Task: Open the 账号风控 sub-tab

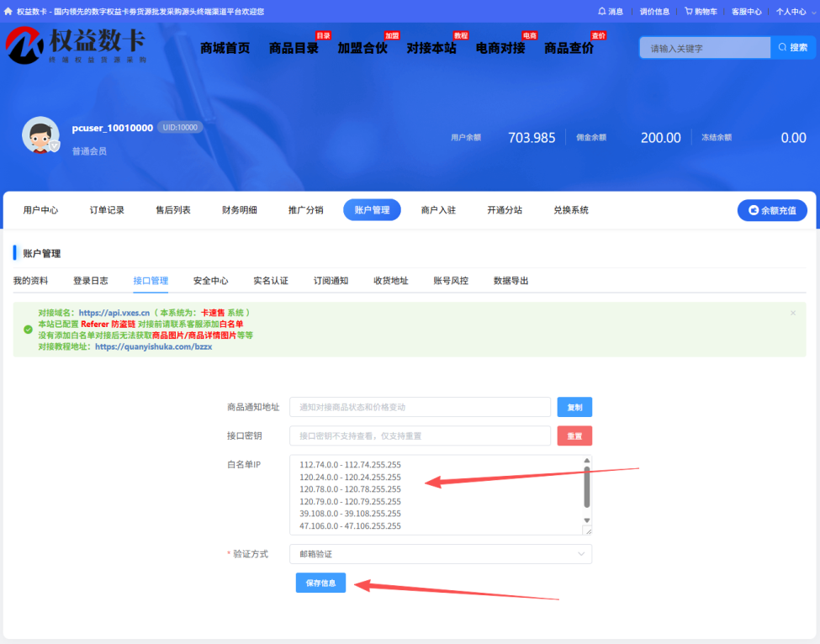Action: [451, 281]
